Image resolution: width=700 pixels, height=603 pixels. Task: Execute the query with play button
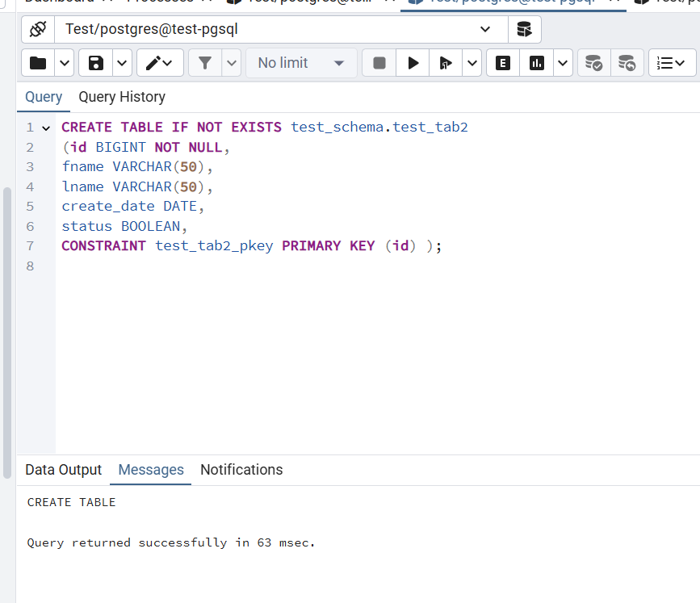coord(413,63)
